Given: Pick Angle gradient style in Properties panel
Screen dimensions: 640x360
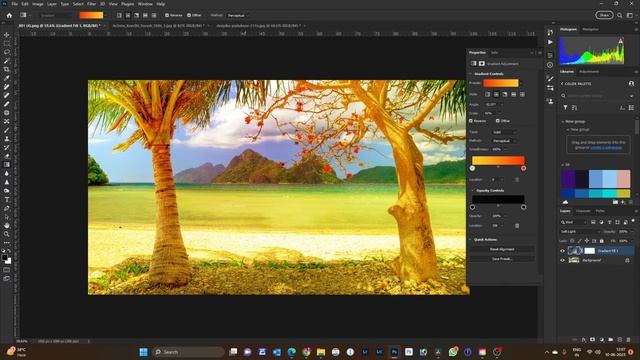Looking at the screenshot, I should click(x=505, y=94).
